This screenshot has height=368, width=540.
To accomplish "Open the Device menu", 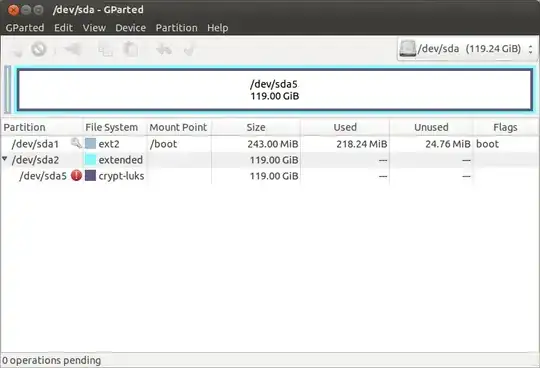I will (131, 28).
